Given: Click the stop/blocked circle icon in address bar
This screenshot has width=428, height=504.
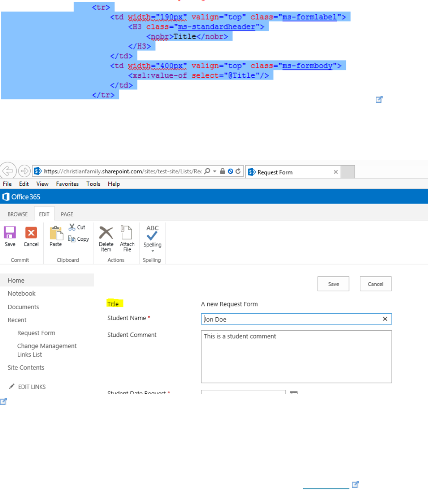Looking at the screenshot, I should pyautogui.click(x=231, y=171).
